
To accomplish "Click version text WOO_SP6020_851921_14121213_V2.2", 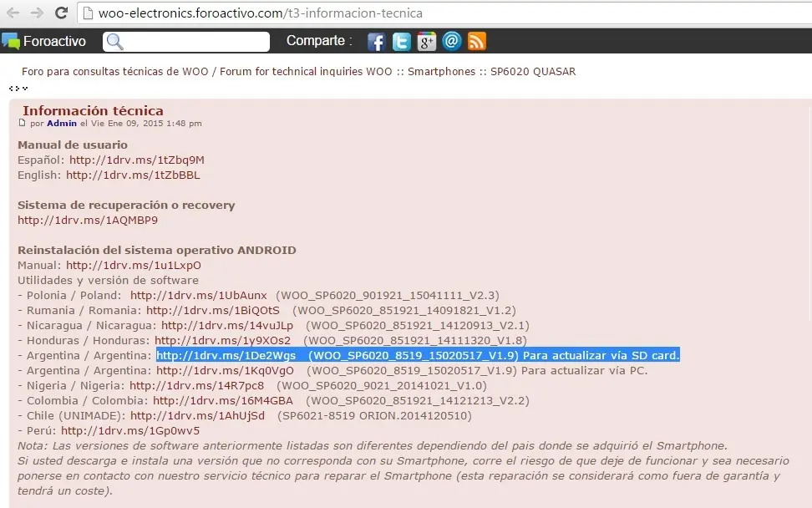I will 418,400.
